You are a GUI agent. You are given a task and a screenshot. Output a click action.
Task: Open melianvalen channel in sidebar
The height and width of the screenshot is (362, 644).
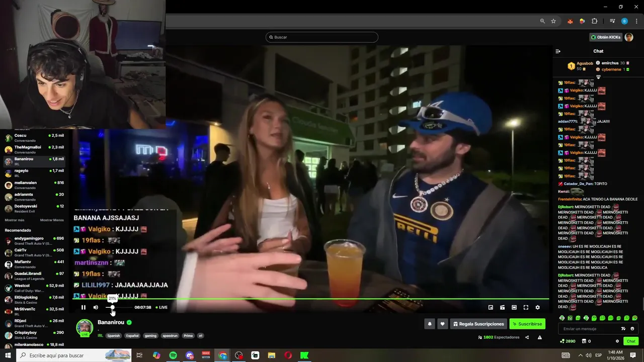coord(34,185)
